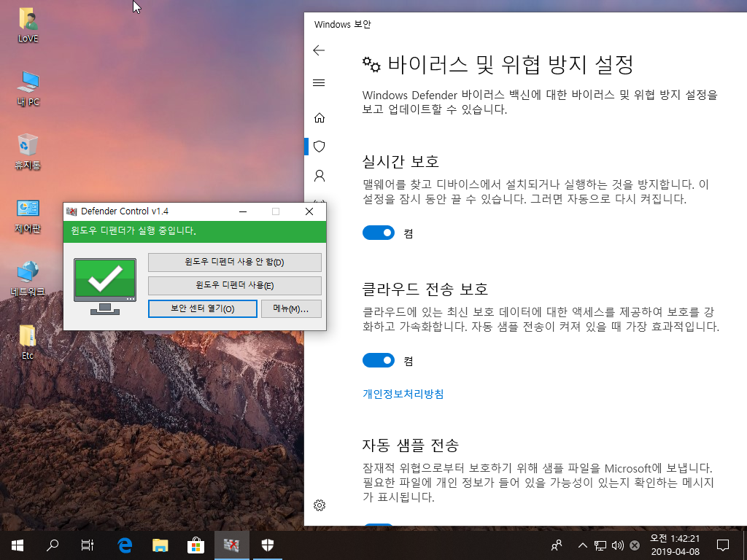Open the 개인정보처리방침 link
This screenshot has width=747, height=560.
click(403, 394)
